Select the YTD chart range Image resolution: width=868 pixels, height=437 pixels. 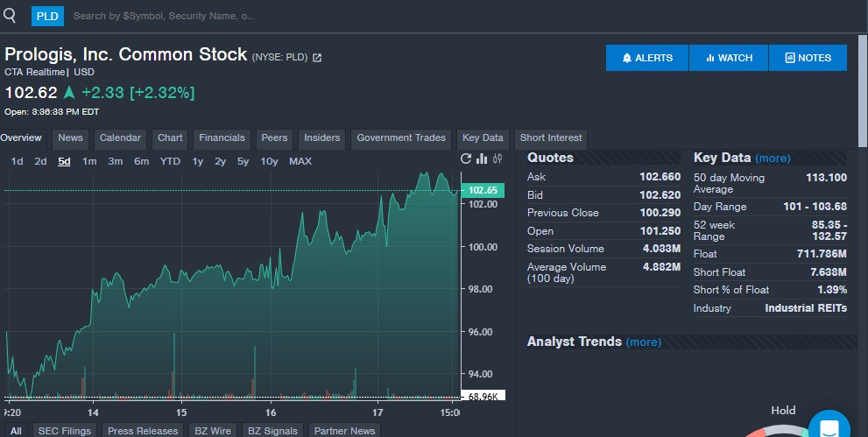(x=170, y=161)
